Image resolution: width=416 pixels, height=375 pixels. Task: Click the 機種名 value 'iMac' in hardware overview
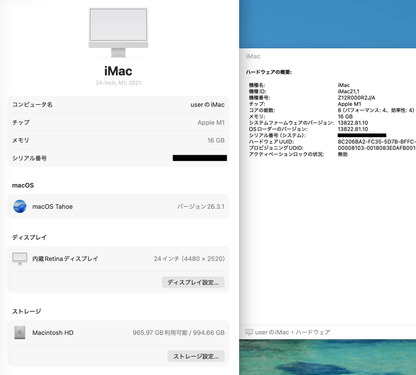(344, 85)
